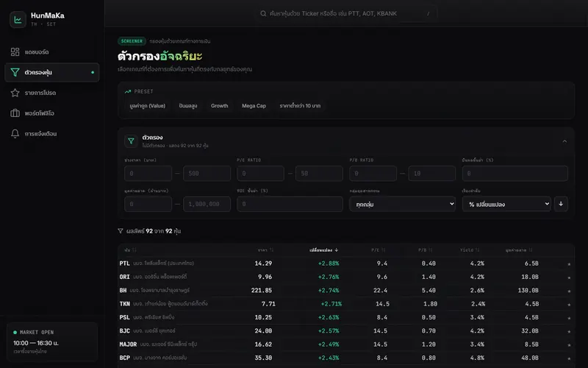
Task: Go to the dashboard menu item
Action: click(52, 52)
